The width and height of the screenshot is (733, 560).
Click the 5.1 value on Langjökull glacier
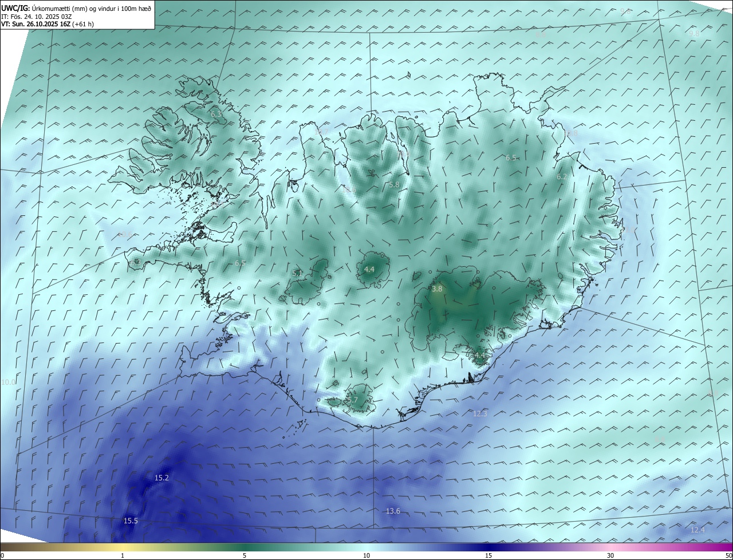pyautogui.click(x=297, y=274)
